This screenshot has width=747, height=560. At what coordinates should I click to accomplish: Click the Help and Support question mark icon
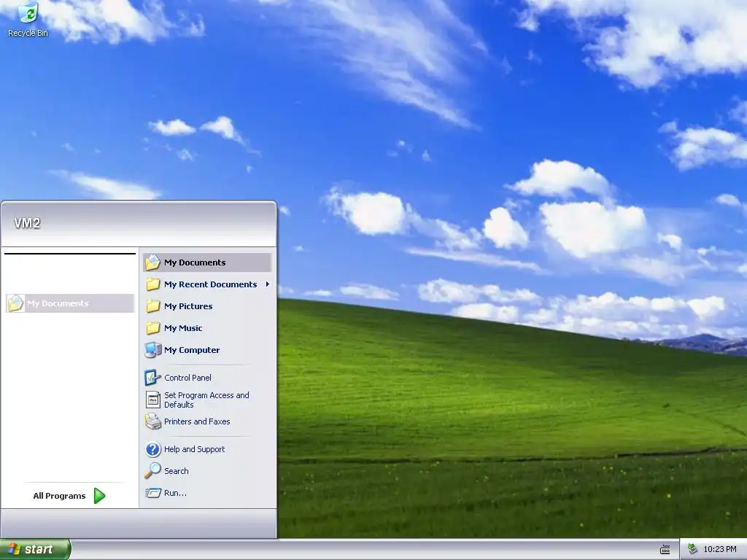[x=152, y=449]
